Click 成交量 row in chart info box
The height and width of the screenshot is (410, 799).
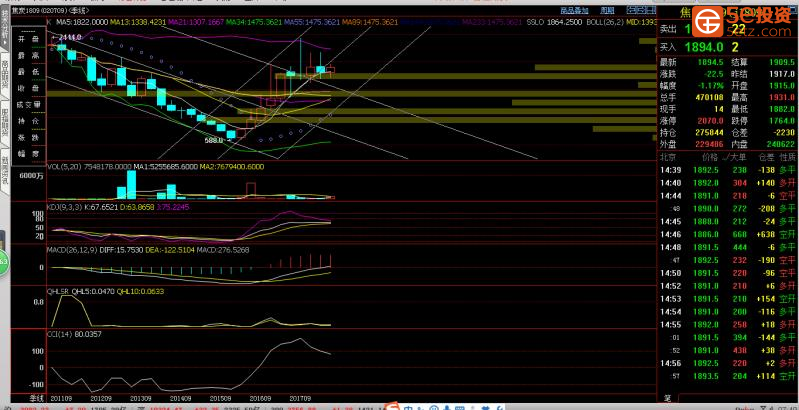pyautogui.click(x=29, y=105)
